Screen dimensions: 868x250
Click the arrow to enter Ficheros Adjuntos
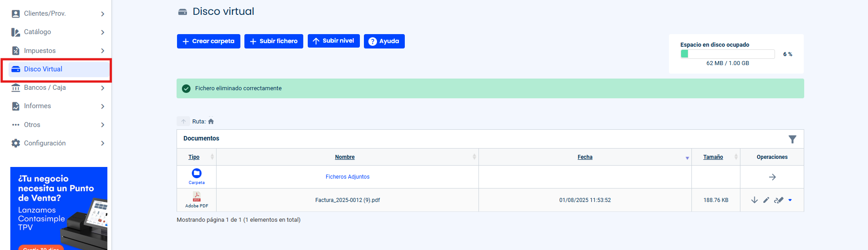(772, 177)
